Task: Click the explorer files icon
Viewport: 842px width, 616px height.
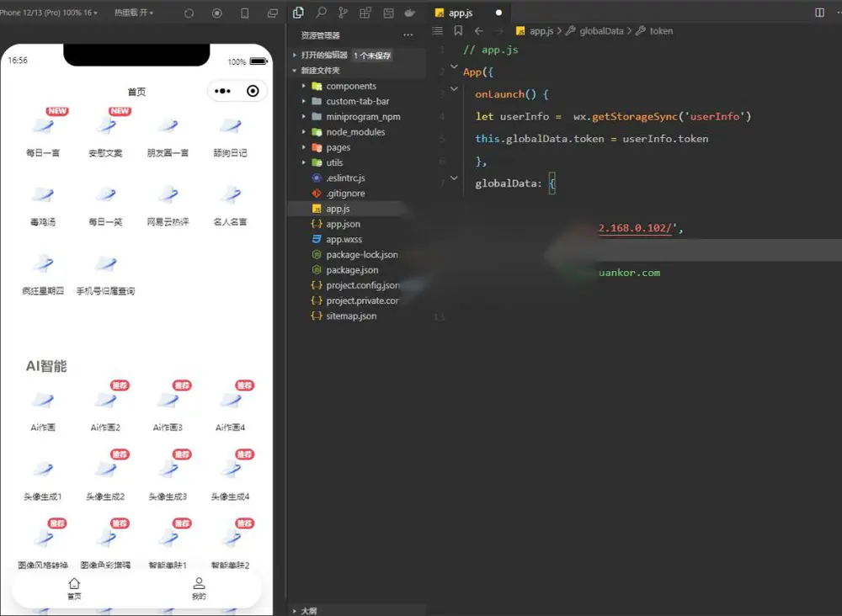Action: (299, 13)
